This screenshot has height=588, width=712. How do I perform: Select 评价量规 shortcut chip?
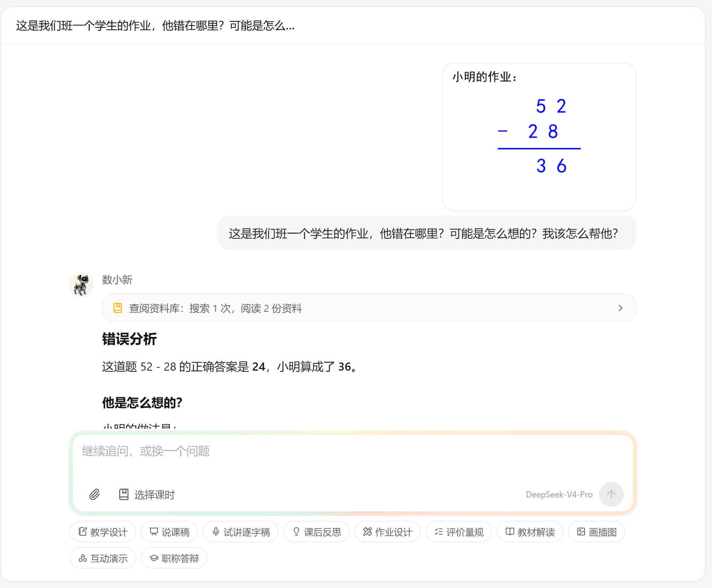pyautogui.click(x=459, y=532)
